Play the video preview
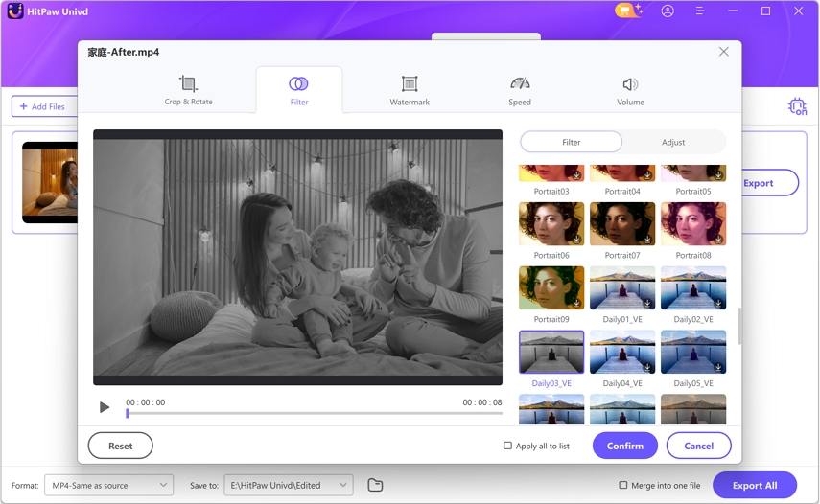 (105, 407)
